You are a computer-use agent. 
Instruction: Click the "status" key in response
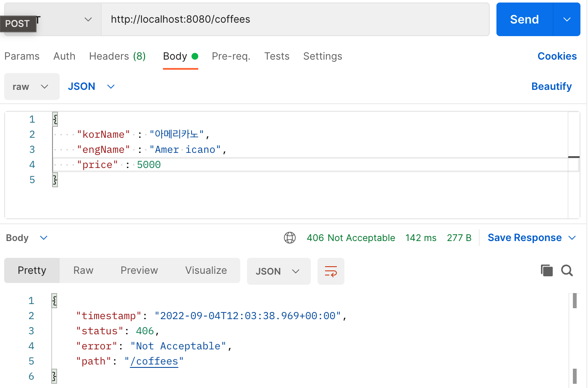point(100,331)
